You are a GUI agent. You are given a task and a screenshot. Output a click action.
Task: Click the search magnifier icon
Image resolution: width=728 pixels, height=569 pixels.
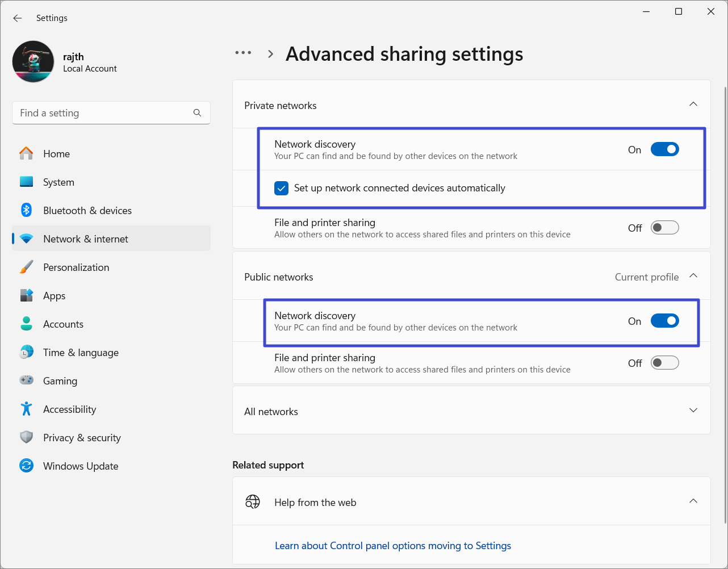click(x=197, y=113)
